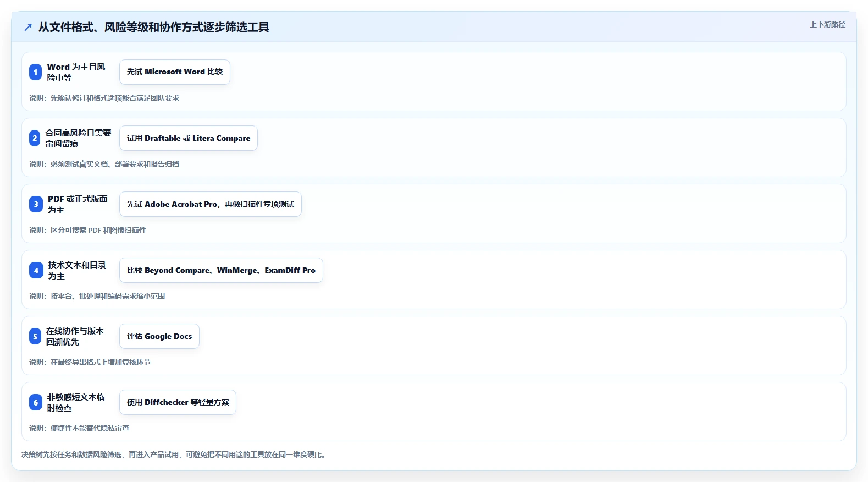Click step number 2 badge

tap(35, 138)
